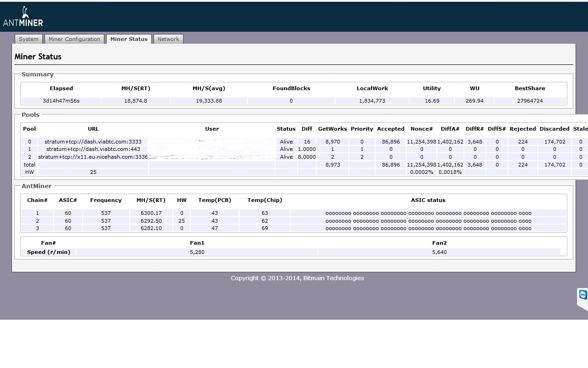Click the total GetWorks value 8,973

(332, 165)
